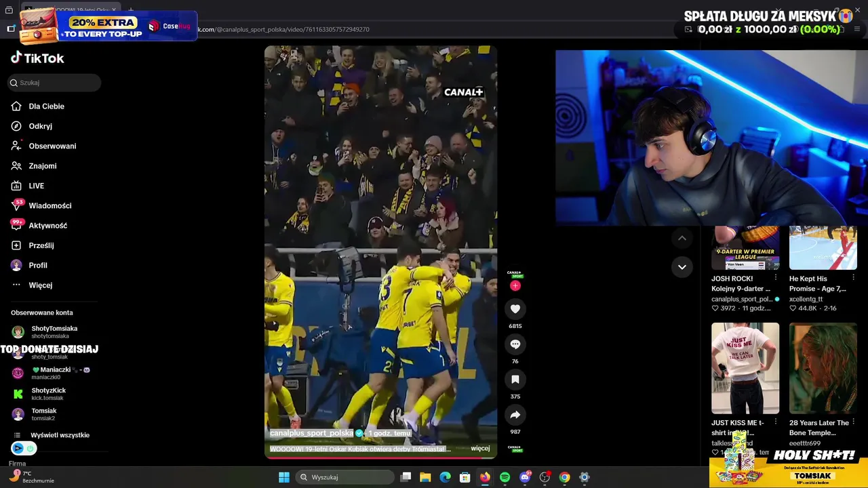The height and width of the screenshot is (488, 868).
Task: Click the TikTok logo
Action: tap(37, 58)
